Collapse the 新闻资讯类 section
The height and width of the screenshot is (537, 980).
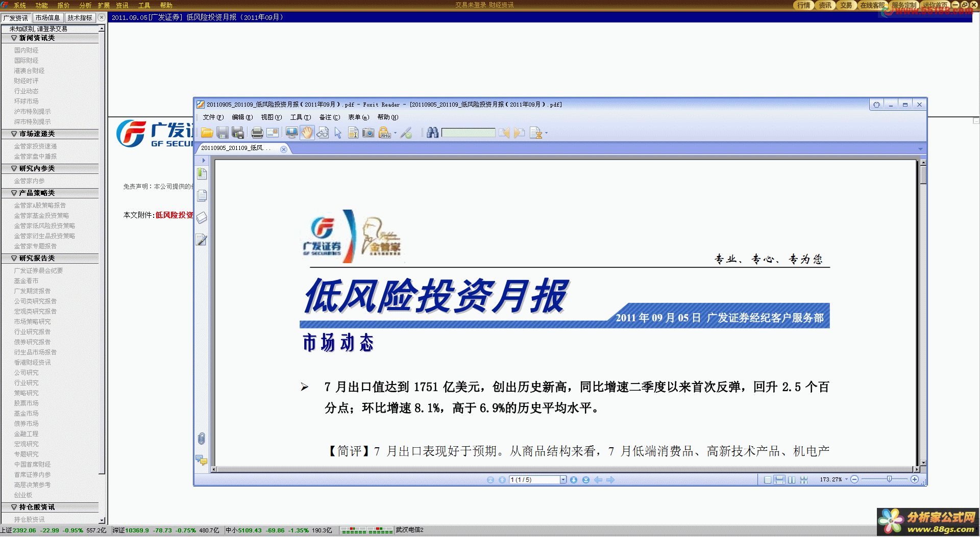pos(14,38)
